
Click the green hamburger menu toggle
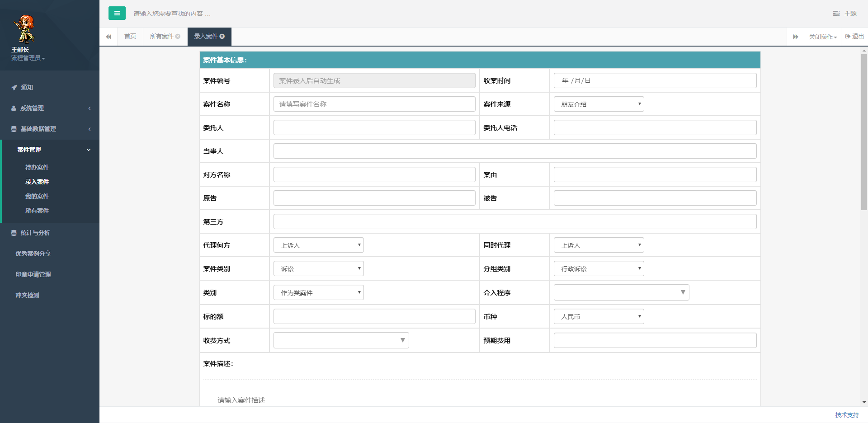117,13
